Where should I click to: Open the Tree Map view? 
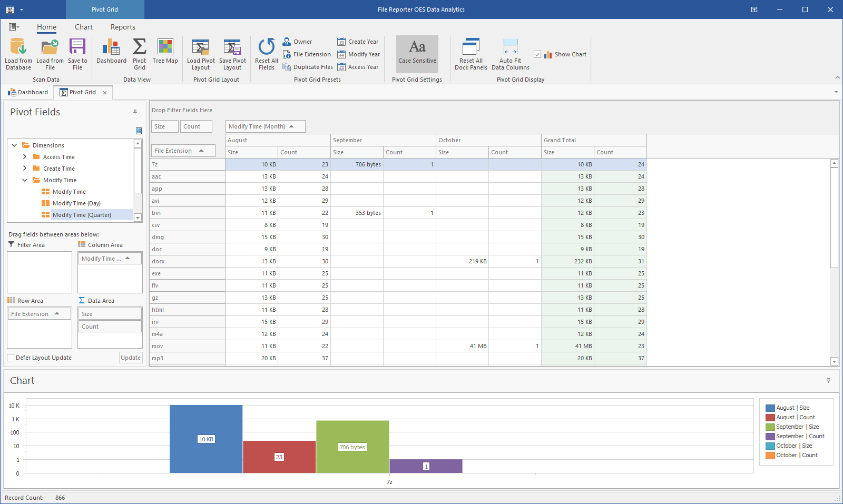tap(165, 47)
